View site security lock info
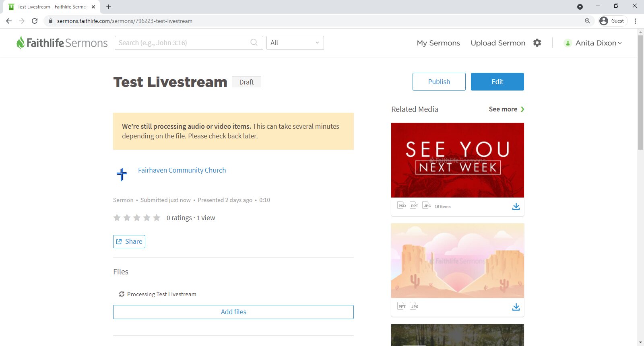Viewport: 644px width, 346px height. click(51, 21)
